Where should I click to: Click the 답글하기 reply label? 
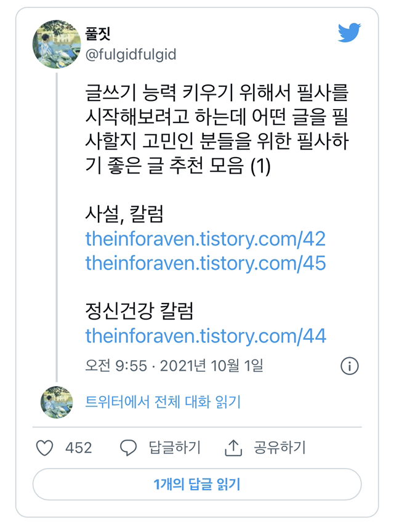coord(175,448)
